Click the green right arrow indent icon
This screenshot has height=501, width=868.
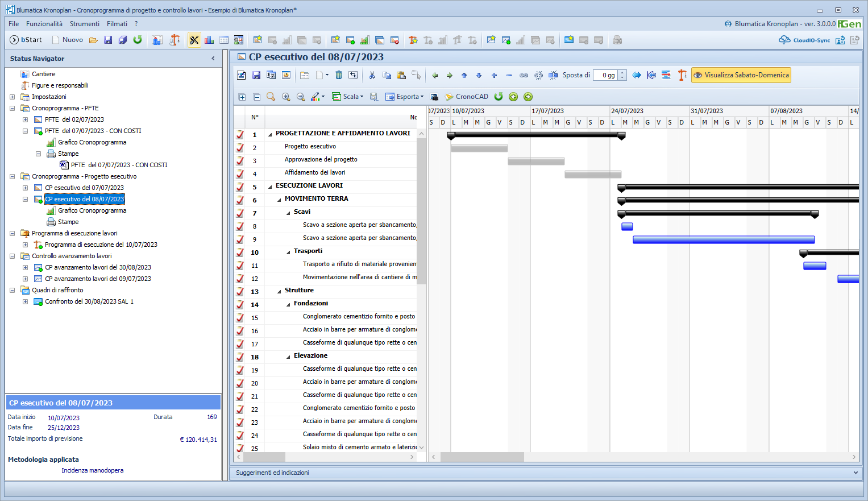coord(450,75)
